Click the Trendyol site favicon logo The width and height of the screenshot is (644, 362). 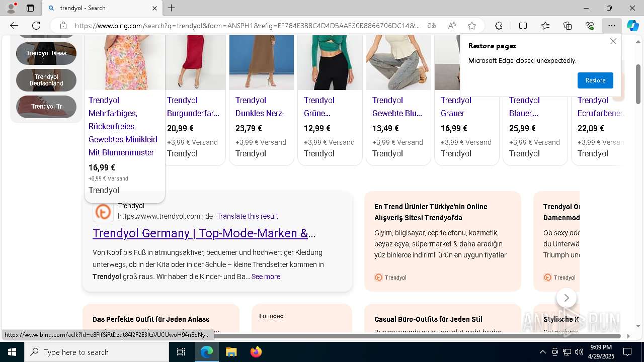[103, 212]
